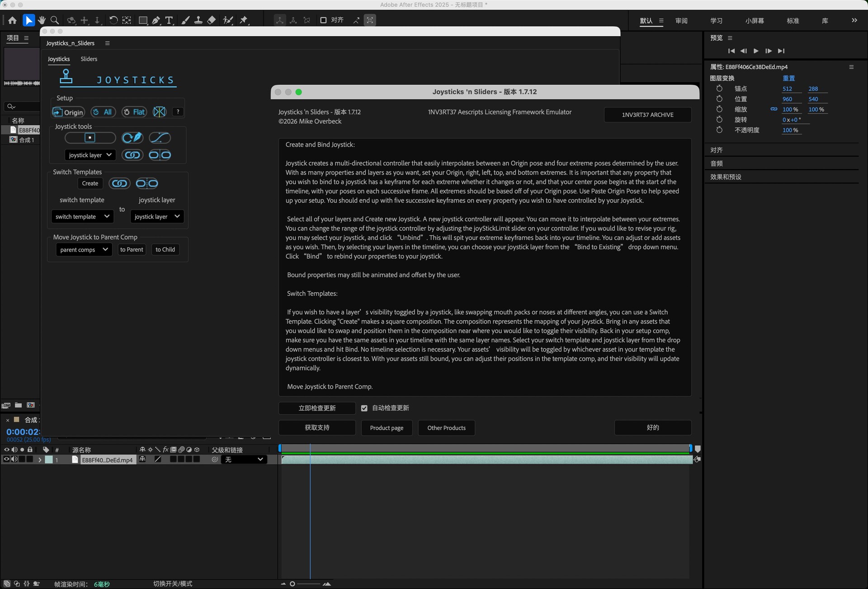Select the Pen tool in toolbar

pos(156,20)
